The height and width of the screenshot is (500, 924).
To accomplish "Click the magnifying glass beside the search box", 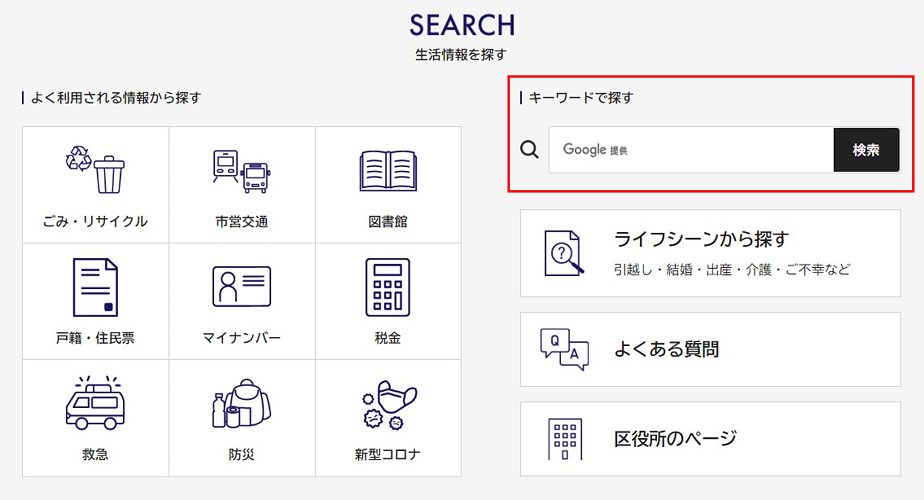I will click(x=530, y=150).
